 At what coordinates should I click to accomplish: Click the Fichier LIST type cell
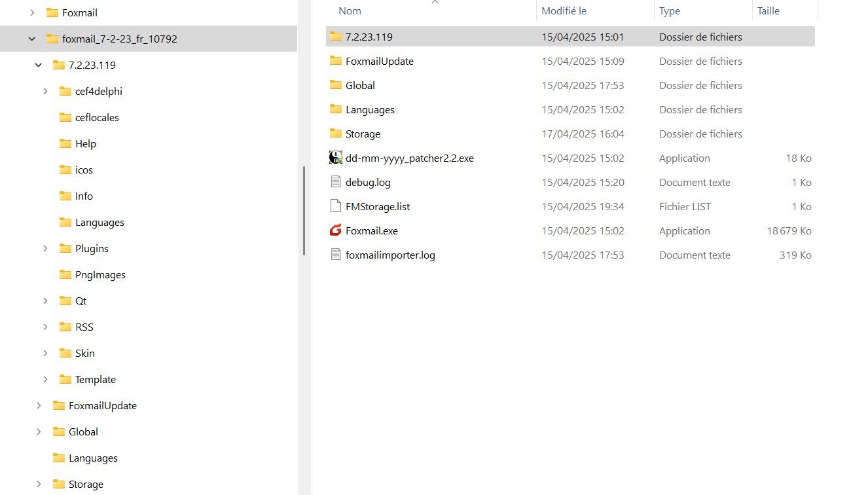click(x=685, y=206)
